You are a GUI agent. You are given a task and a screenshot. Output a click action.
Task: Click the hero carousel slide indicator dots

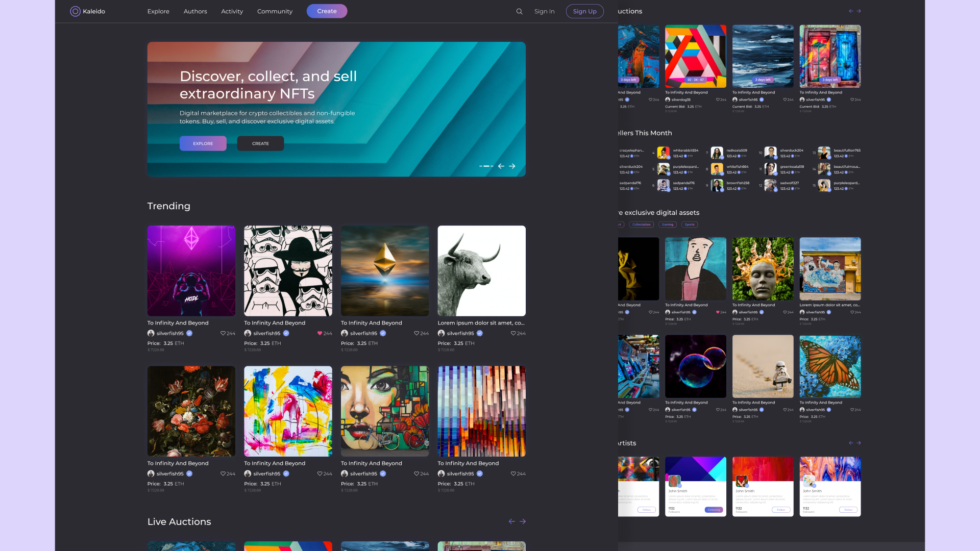pos(486,166)
